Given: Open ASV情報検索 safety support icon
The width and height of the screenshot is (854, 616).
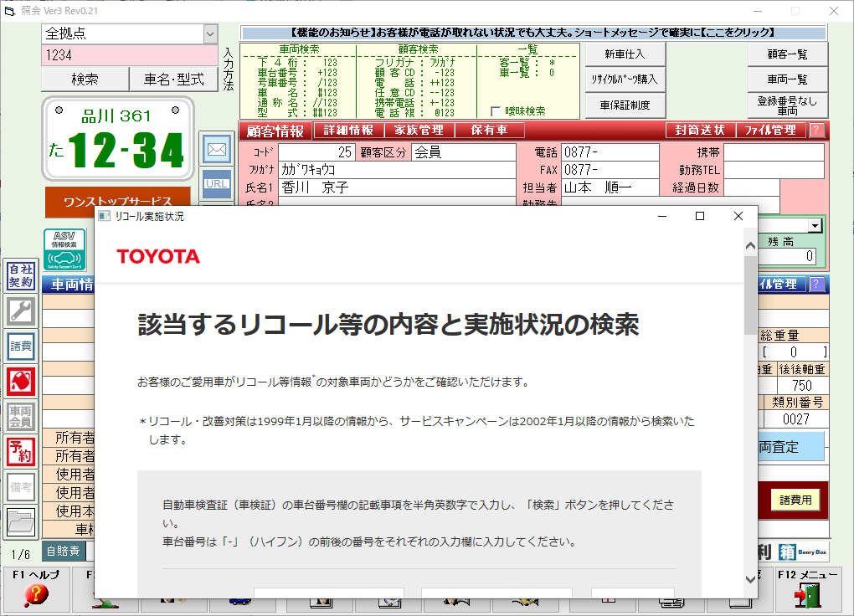Looking at the screenshot, I should pos(64,249).
